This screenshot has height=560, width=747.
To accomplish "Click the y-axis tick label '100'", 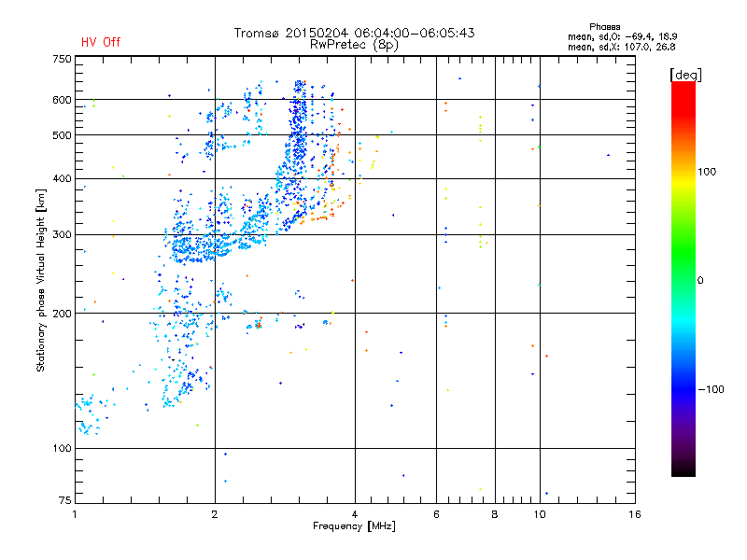I will [x=62, y=448].
